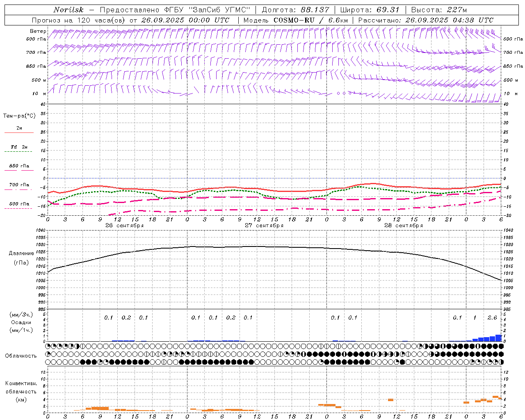Click Рассчитано: 26.09.2025 04:38 UTC timestamp

pyautogui.click(x=426, y=20)
